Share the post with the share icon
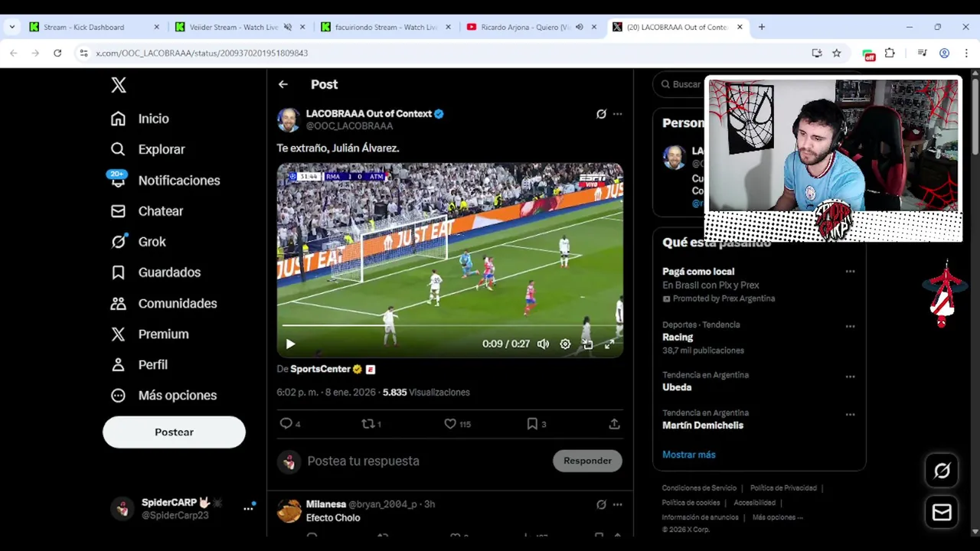Viewport: 980px width, 551px height. click(x=614, y=424)
